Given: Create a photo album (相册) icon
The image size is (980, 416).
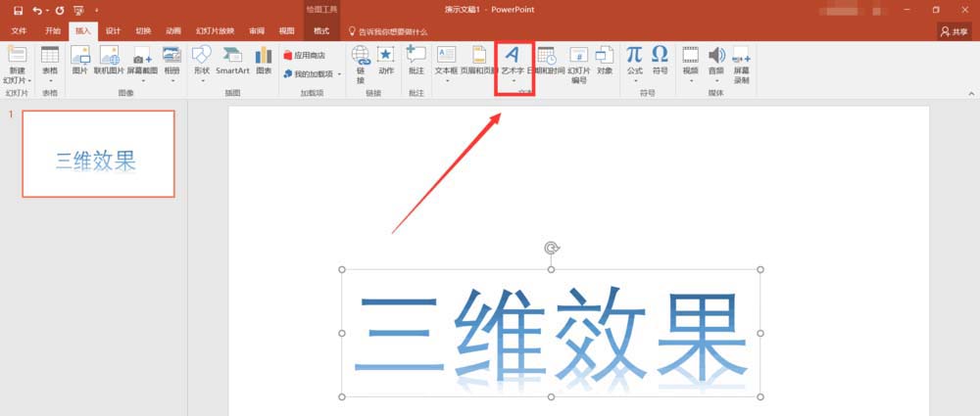Looking at the screenshot, I should 171,55.
